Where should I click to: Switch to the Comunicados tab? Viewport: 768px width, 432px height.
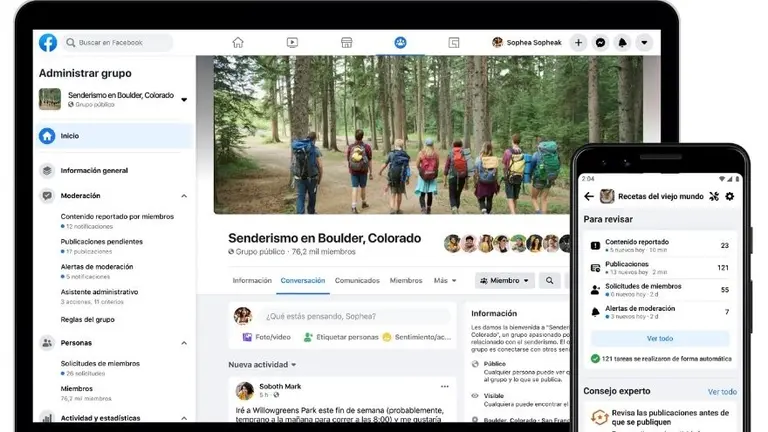click(x=357, y=281)
